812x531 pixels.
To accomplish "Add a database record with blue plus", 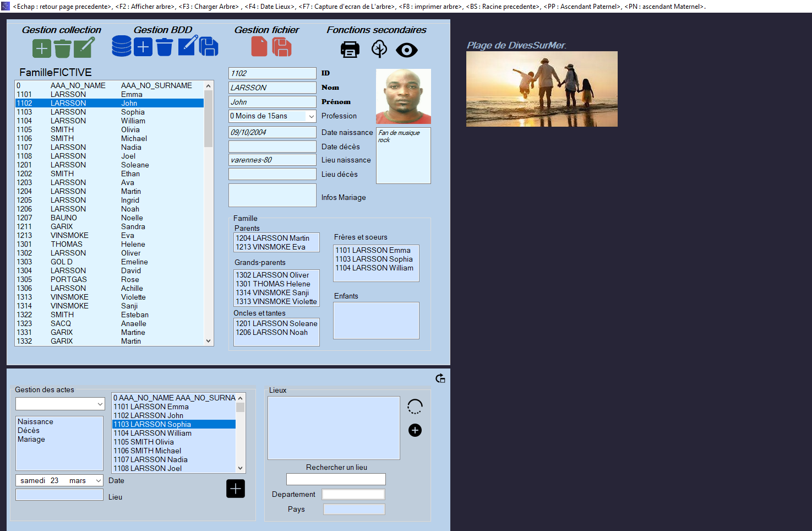I will click(143, 47).
